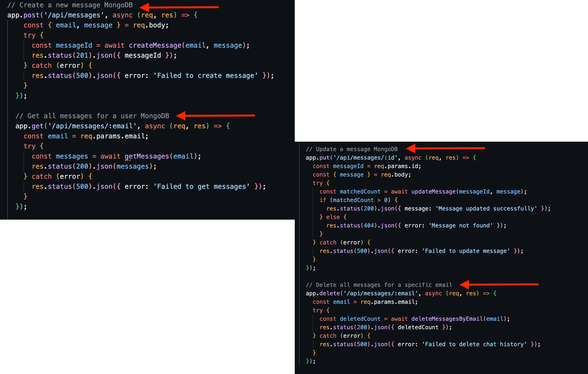Screen dimensions: 588x374
Task: Click the string 'Failed to update message'
Action: pos(466,251)
